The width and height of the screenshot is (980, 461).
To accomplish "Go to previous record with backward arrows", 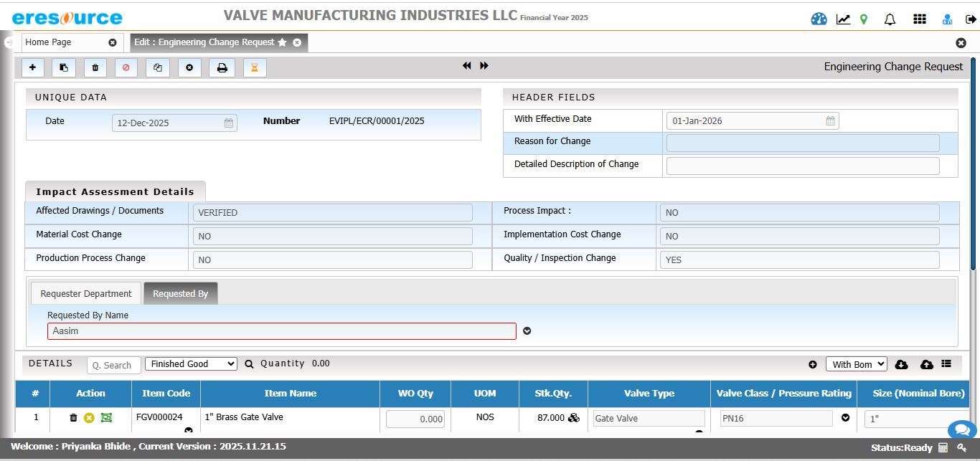I will pyautogui.click(x=466, y=65).
